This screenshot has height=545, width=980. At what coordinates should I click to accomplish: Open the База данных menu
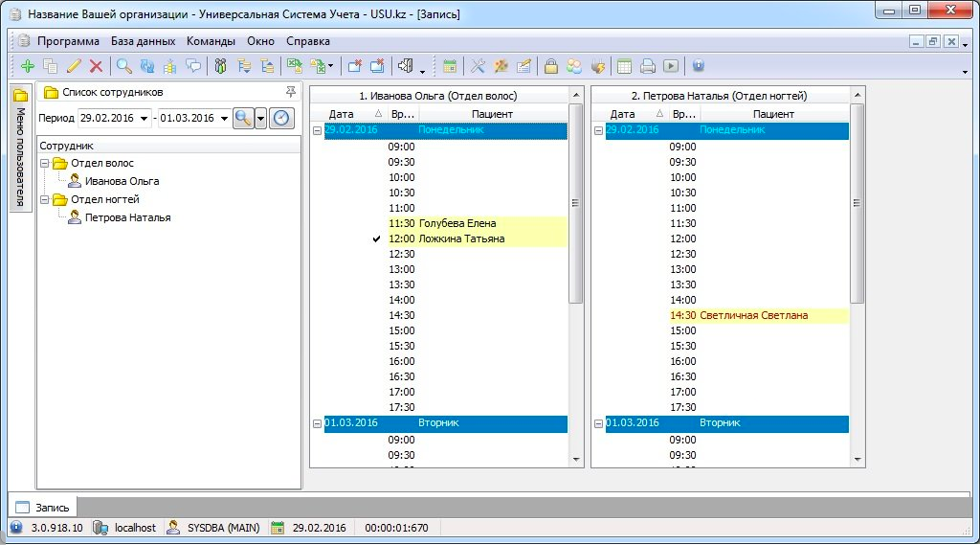pos(144,41)
